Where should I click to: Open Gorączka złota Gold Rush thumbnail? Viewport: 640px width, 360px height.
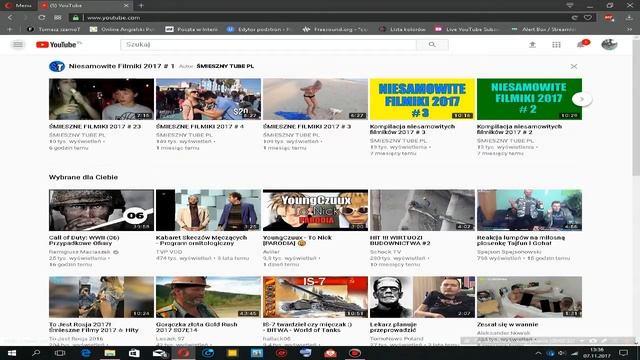(x=208, y=297)
